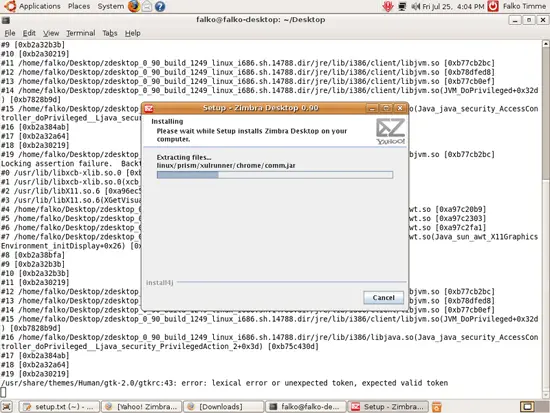550x413 pixels.
Task: Open the blue help question-mark icon
Action: tap(160, 6)
